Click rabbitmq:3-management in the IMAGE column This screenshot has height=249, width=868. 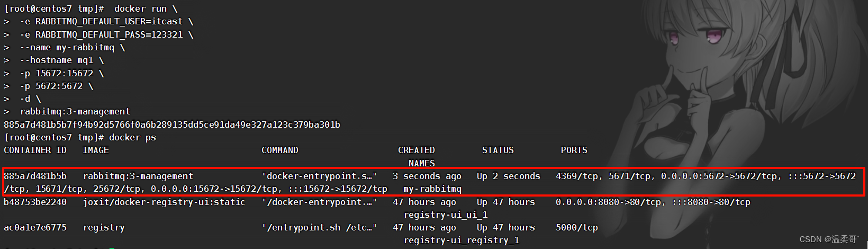(138, 176)
